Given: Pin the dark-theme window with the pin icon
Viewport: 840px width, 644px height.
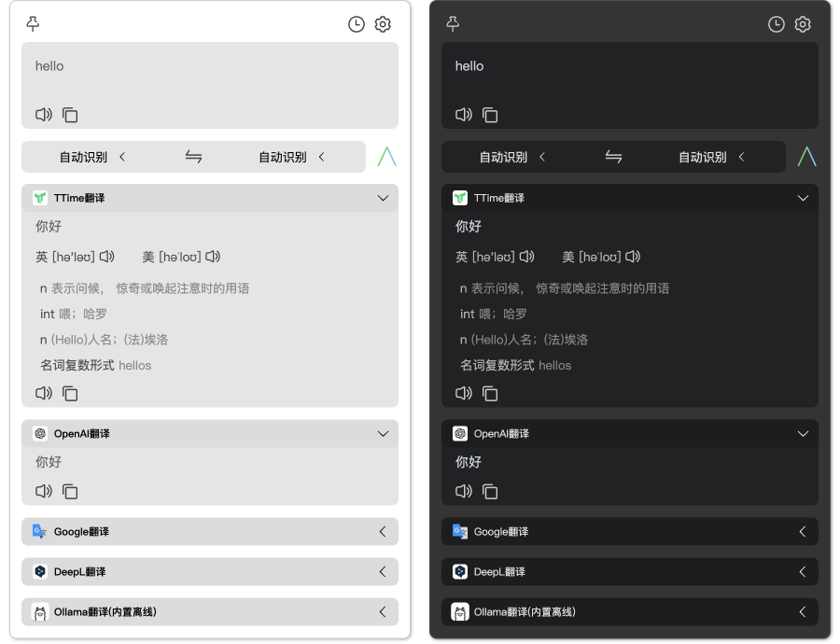Looking at the screenshot, I should click(454, 24).
